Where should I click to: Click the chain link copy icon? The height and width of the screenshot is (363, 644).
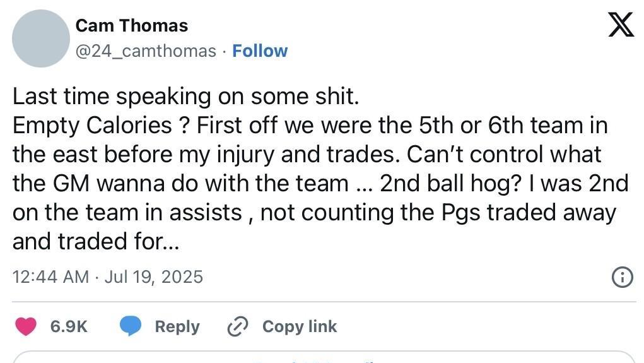[237, 326]
